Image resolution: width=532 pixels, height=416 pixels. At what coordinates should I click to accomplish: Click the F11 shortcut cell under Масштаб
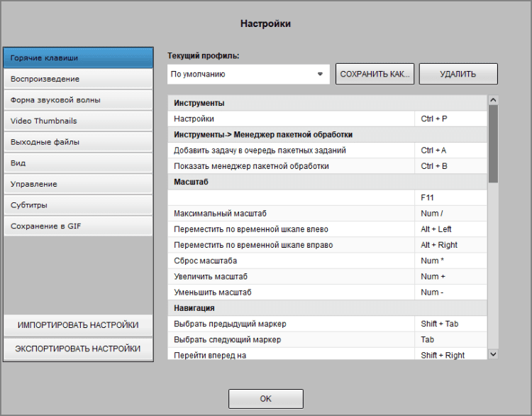(450, 198)
